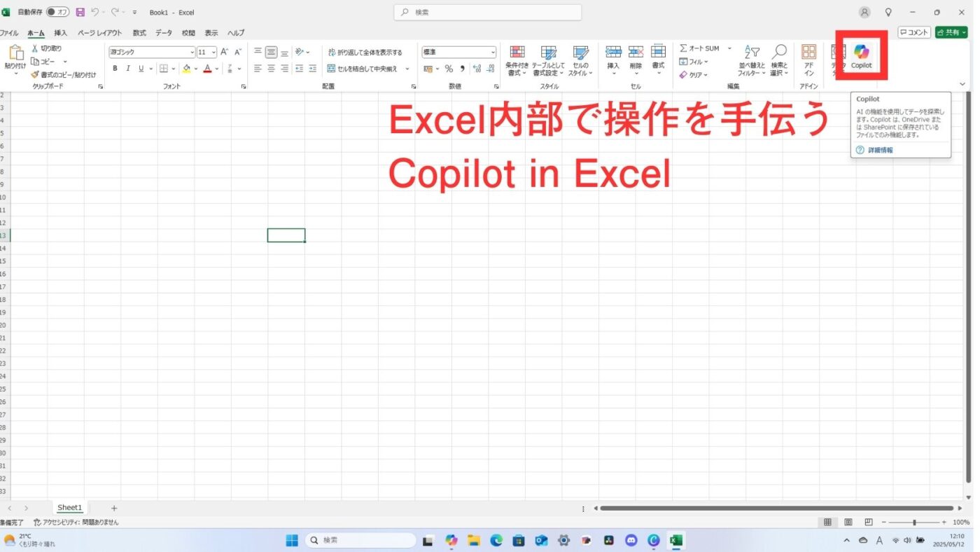Apply percent style %

pyautogui.click(x=449, y=69)
